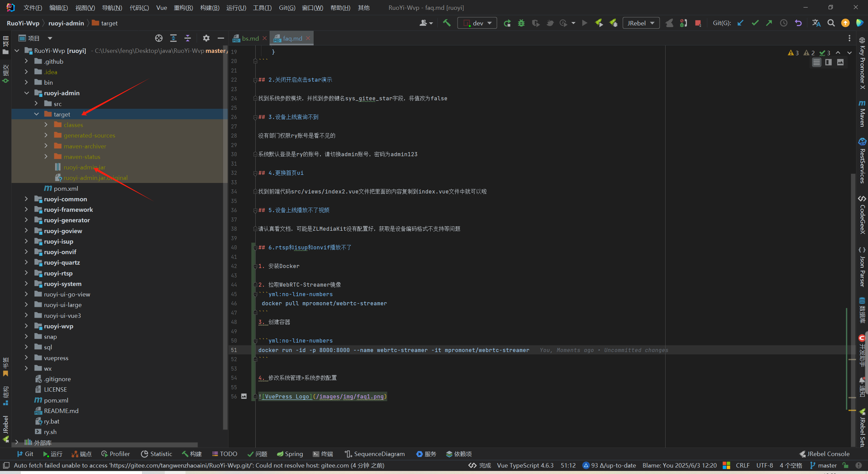Open the Git(G) menu in menu bar
The image size is (868, 474).
287,7
